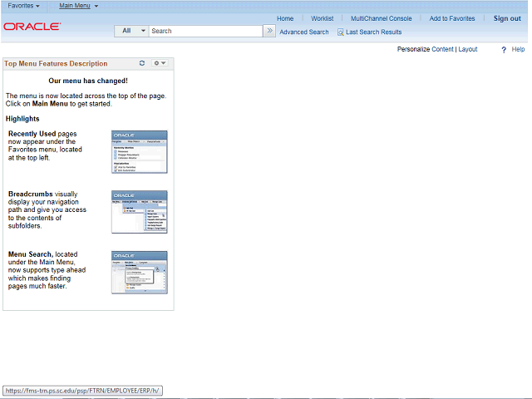Viewport: 532px width, 399px height.
Task: Click the search go arrows button
Action: [x=269, y=31]
